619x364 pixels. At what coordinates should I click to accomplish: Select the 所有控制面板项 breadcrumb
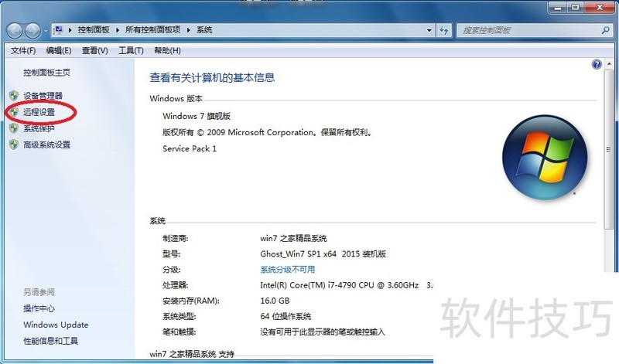pyautogui.click(x=152, y=30)
